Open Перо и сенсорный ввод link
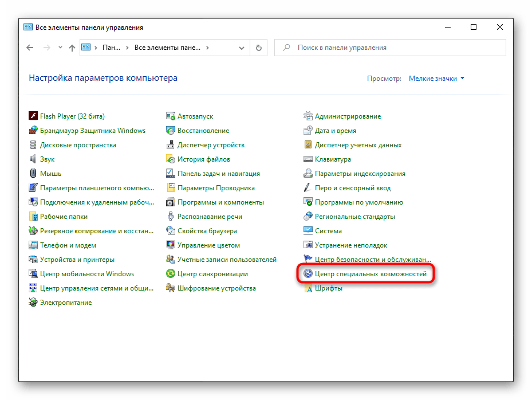This screenshot has width=532, height=400. (353, 188)
